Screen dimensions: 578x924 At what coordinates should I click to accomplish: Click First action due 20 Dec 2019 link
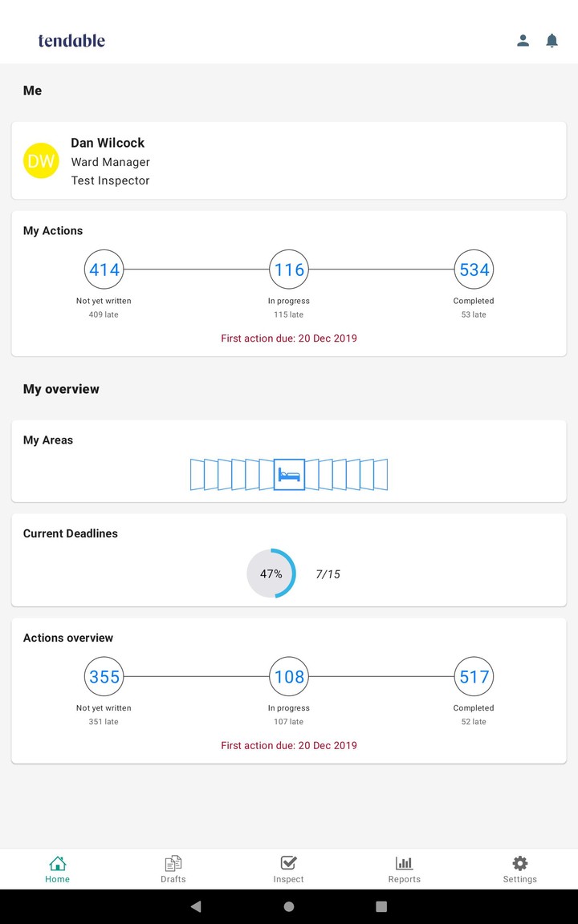[288, 338]
